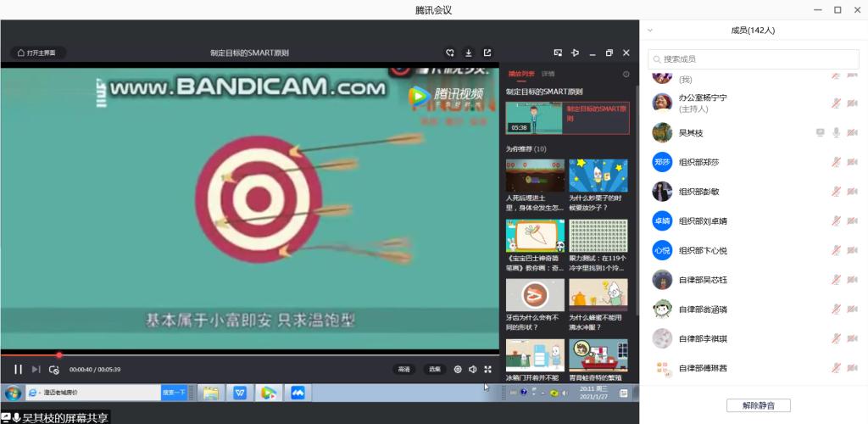Click the 打开主界面 button

click(38, 53)
